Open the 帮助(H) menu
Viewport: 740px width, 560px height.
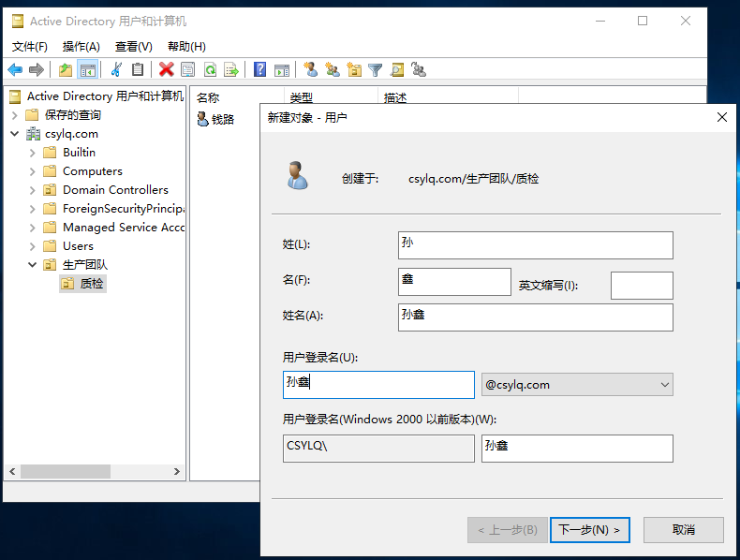pos(187,47)
